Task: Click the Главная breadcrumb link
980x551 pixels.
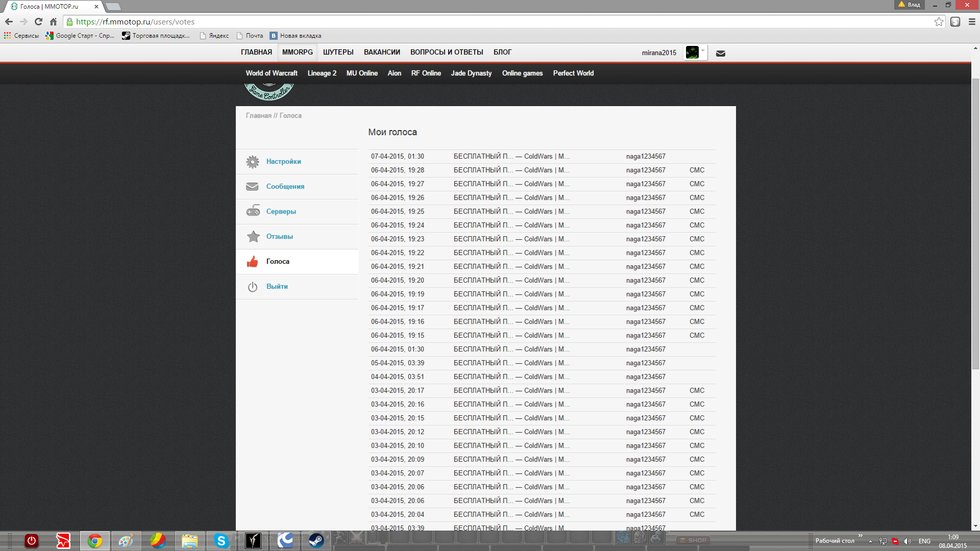Action: pyautogui.click(x=259, y=115)
